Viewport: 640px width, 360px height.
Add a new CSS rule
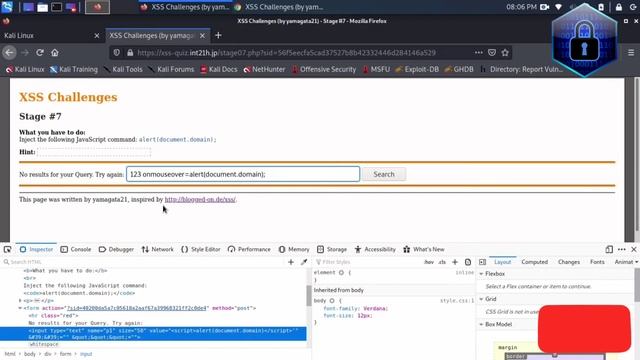click(455, 262)
